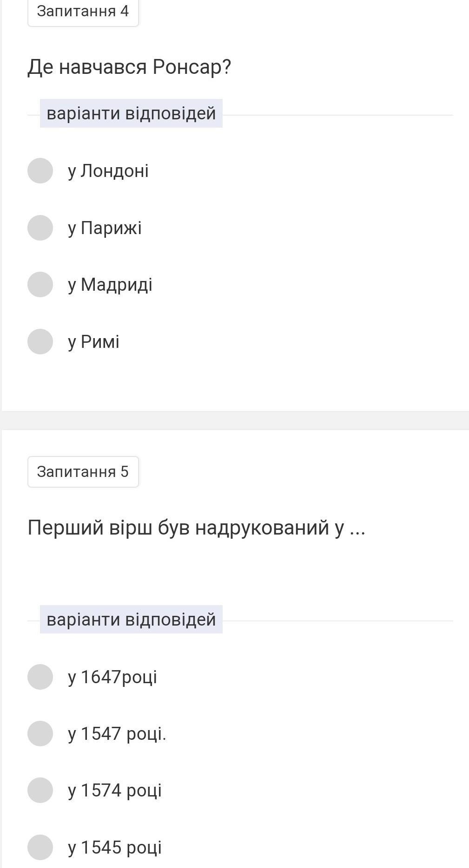Click the "у Мадриді" answer text
This screenshot has height=868, width=469.
pos(110,285)
